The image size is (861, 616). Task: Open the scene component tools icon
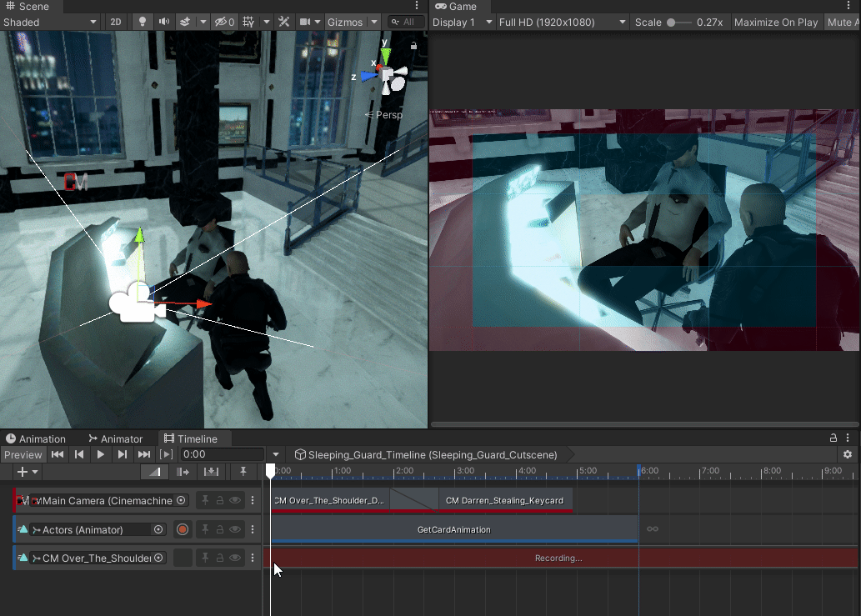(284, 22)
